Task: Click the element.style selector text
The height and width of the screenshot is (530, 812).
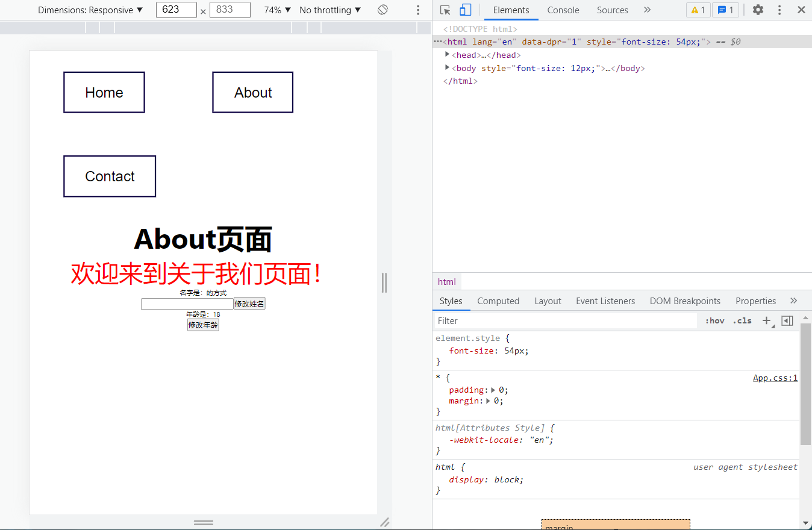Action: click(x=469, y=338)
